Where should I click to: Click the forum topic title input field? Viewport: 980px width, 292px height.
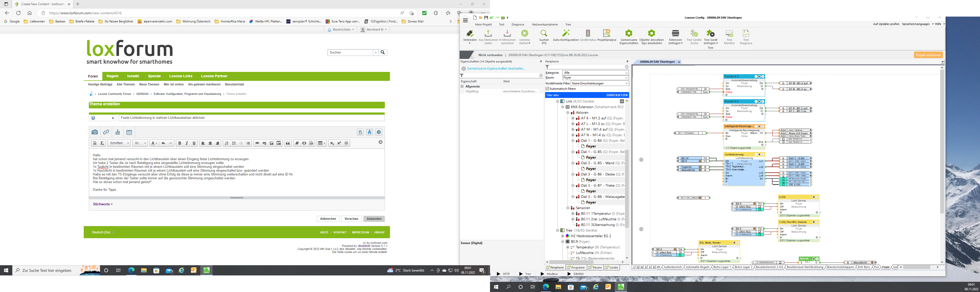251,118
